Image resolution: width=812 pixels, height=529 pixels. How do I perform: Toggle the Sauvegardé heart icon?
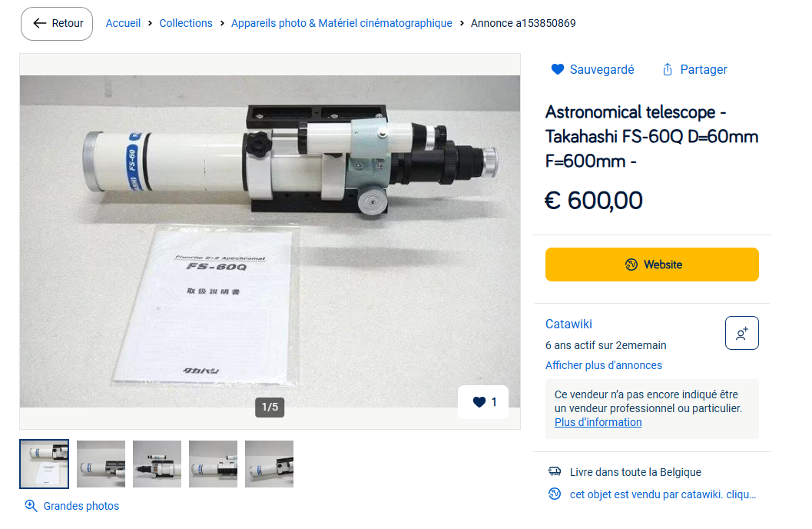(x=557, y=69)
